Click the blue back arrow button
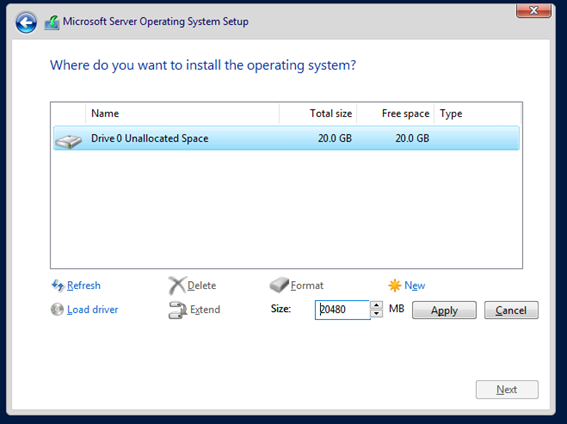The height and width of the screenshot is (424, 567). point(26,23)
